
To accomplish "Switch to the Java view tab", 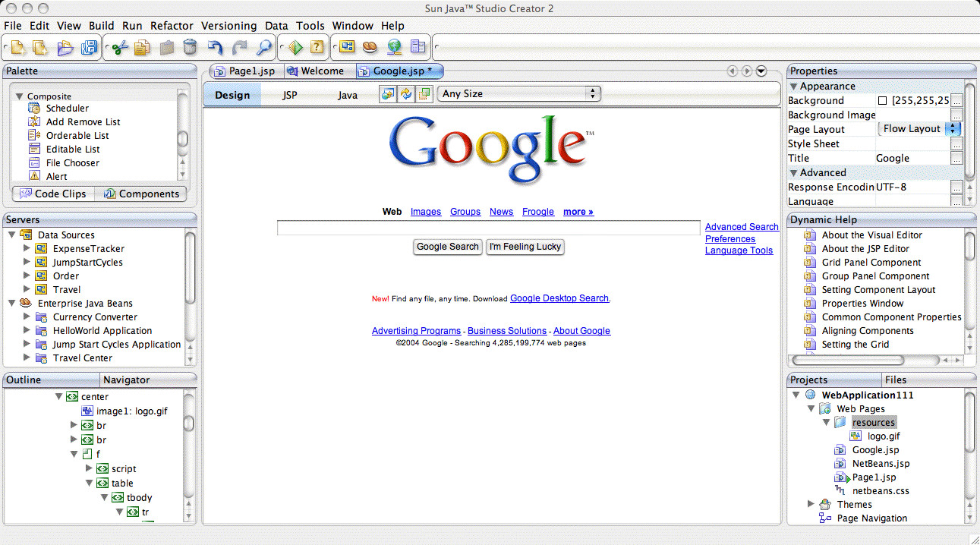I will [x=348, y=95].
